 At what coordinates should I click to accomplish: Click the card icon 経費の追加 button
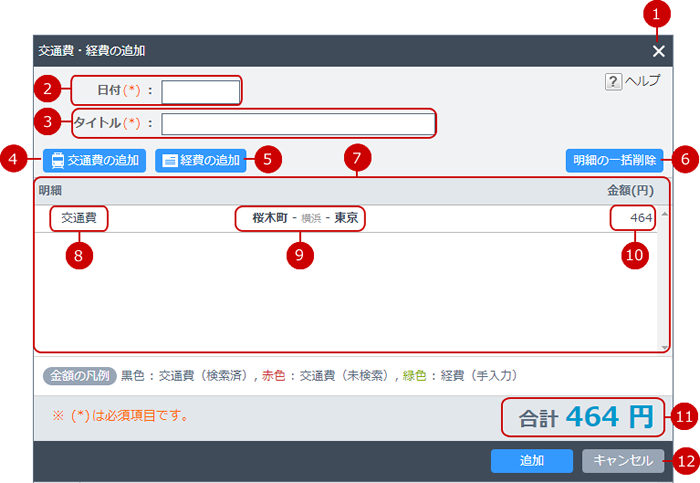point(201,160)
